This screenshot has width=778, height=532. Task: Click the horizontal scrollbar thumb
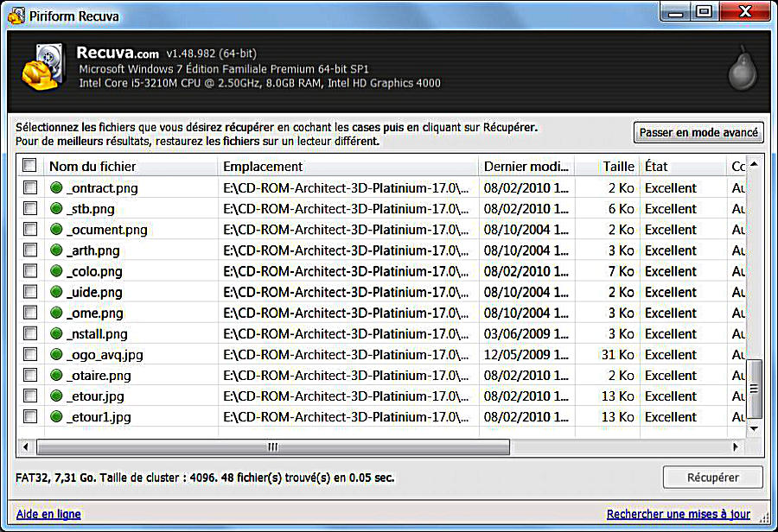coord(273,447)
